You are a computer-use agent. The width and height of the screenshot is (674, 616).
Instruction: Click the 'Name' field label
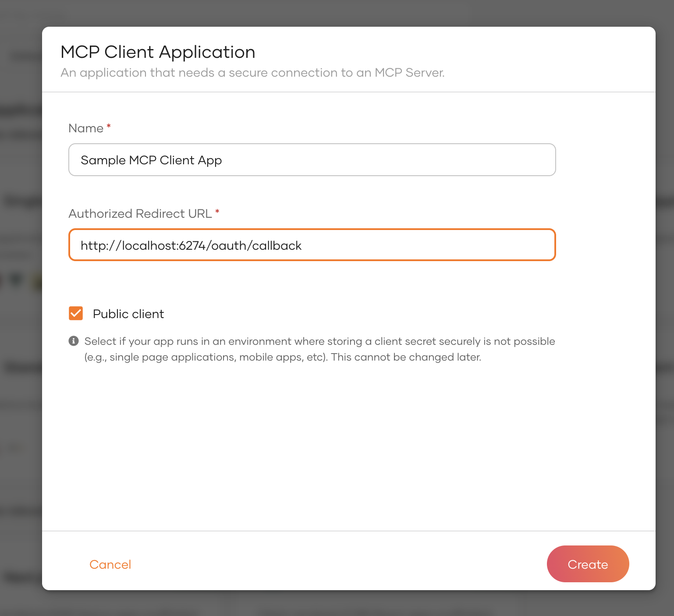[x=86, y=128]
